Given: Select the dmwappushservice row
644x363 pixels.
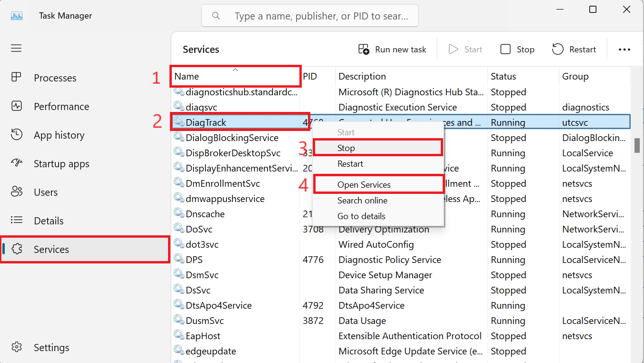Looking at the screenshot, I should (x=401, y=199).
